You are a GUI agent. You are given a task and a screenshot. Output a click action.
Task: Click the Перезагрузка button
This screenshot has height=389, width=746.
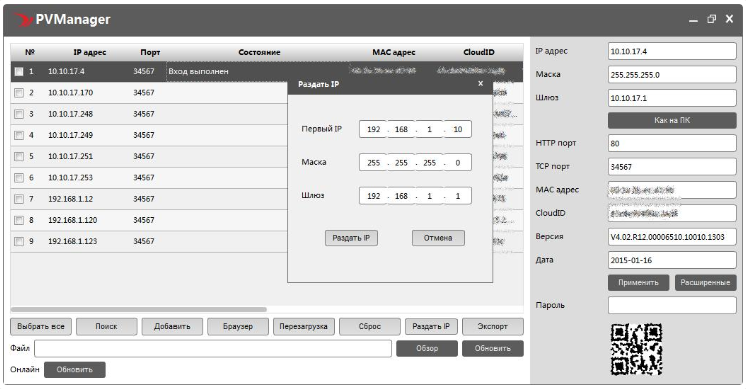(x=304, y=327)
